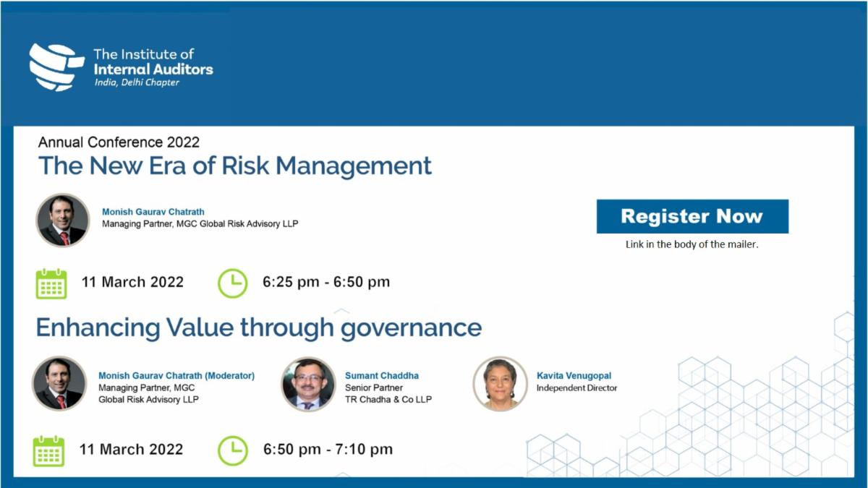Click the Institute of Internal Auditors globe logo
Viewport: 868px width, 488px height.
point(56,67)
